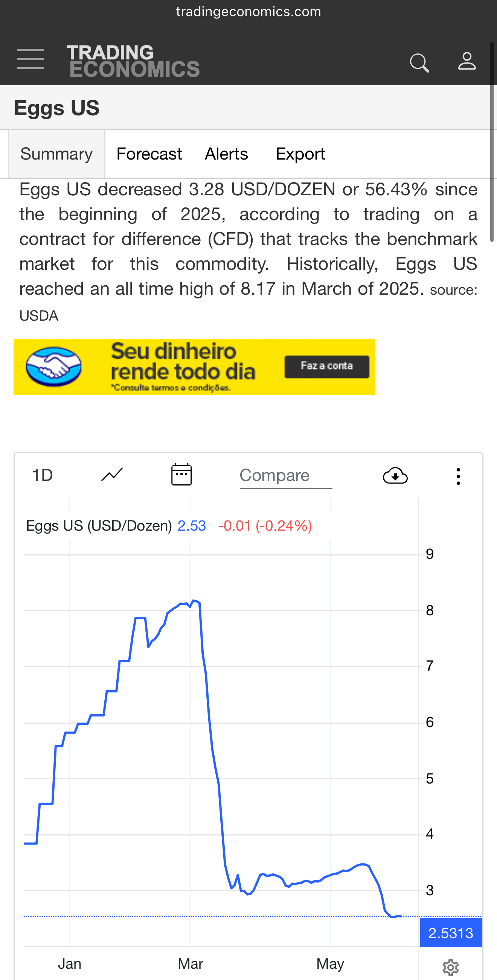The width and height of the screenshot is (497, 980).
Task: Open the chart's three-dot options menu
Action: point(458,476)
